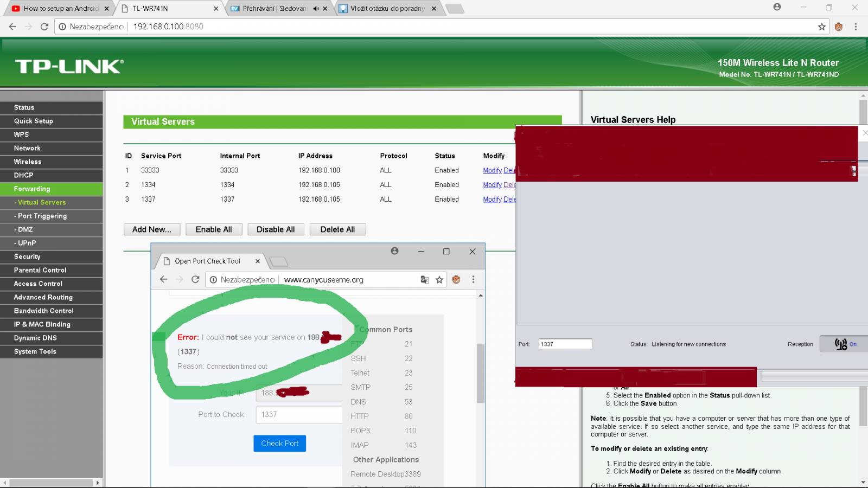Click Check Port button
This screenshot has width=868, height=488.
pyautogui.click(x=280, y=444)
